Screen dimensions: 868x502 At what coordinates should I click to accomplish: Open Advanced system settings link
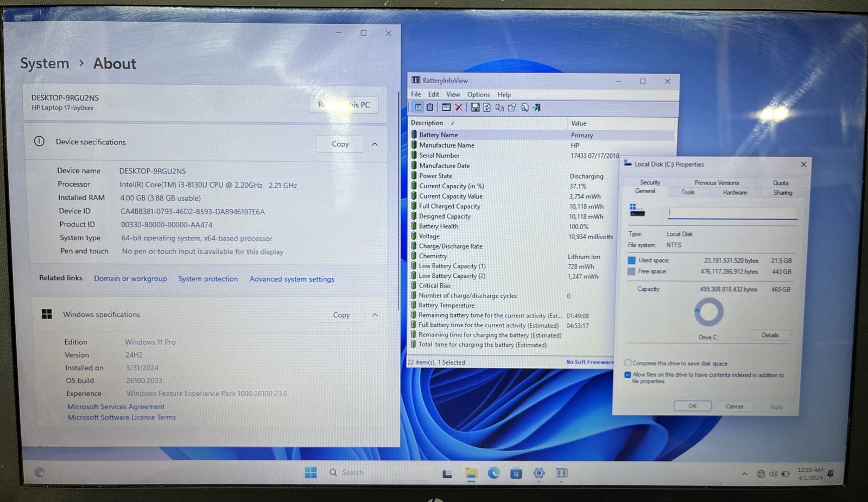pos(292,279)
